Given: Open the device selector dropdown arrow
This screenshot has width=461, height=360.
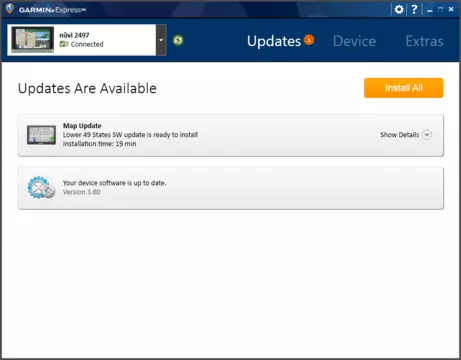Looking at the screenshot, I should (161, 40).
